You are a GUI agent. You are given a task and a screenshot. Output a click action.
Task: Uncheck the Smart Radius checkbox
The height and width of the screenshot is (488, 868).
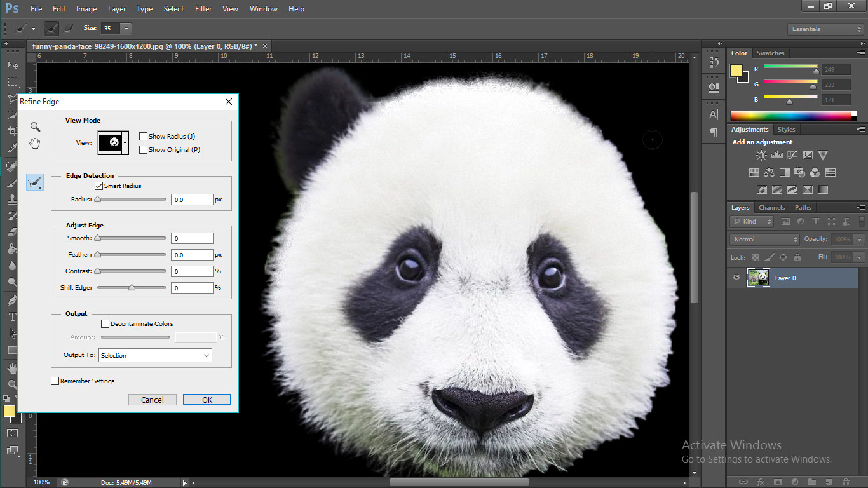point(98,186)
